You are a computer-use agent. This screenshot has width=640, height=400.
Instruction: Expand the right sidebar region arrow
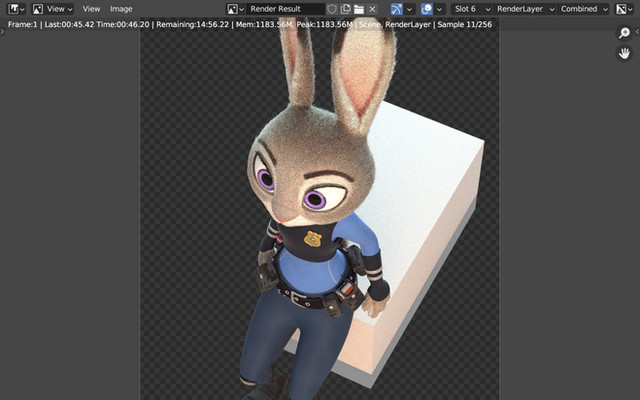coord(637,31)
